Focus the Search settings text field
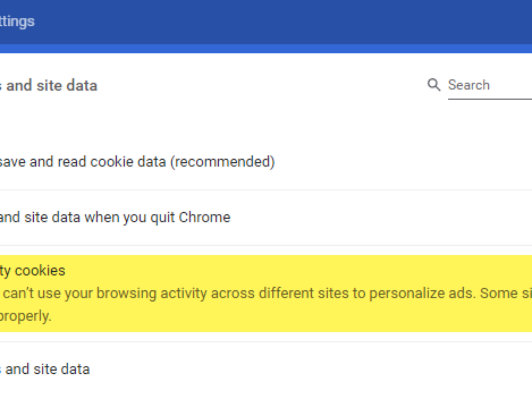Viewport: 532px width, 399px height. pos(488,85)
